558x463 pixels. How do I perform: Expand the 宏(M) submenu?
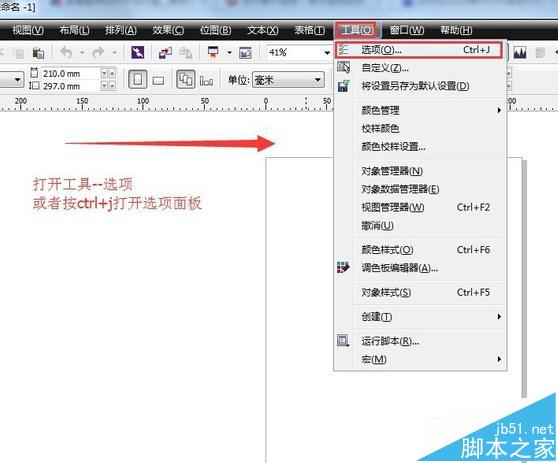click(x=420, y=359)
